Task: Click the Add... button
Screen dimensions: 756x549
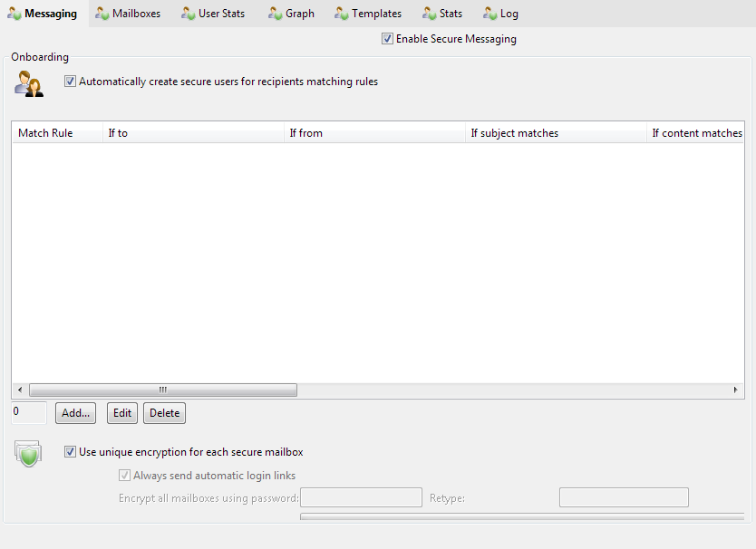Action: click(x=75, y=413)
